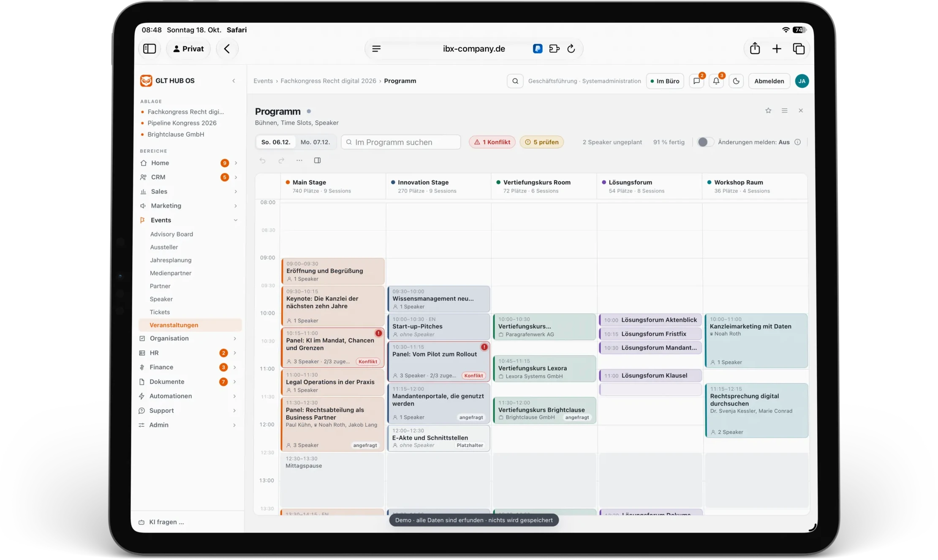Open the JA user avatar
This screenshot has width=938, height=560.
802,81
